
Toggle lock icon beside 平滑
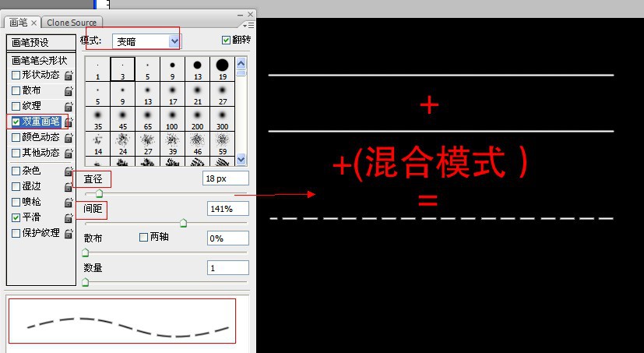pyautogui.click(x=69, y=217)
